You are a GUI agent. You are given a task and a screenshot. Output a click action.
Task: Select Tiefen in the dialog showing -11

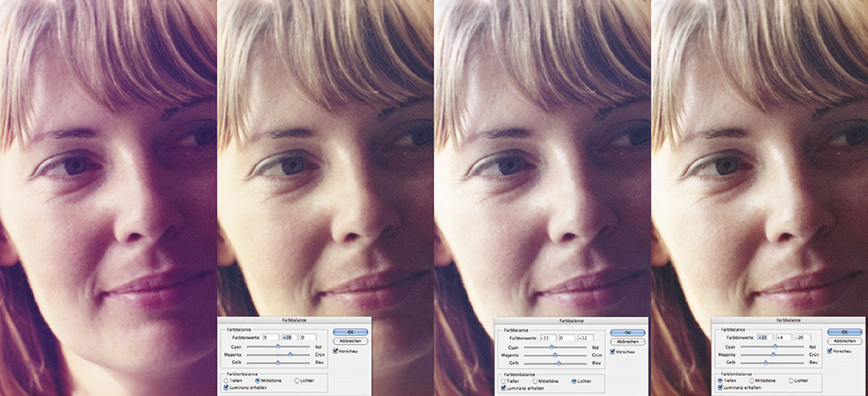[503, 381]
